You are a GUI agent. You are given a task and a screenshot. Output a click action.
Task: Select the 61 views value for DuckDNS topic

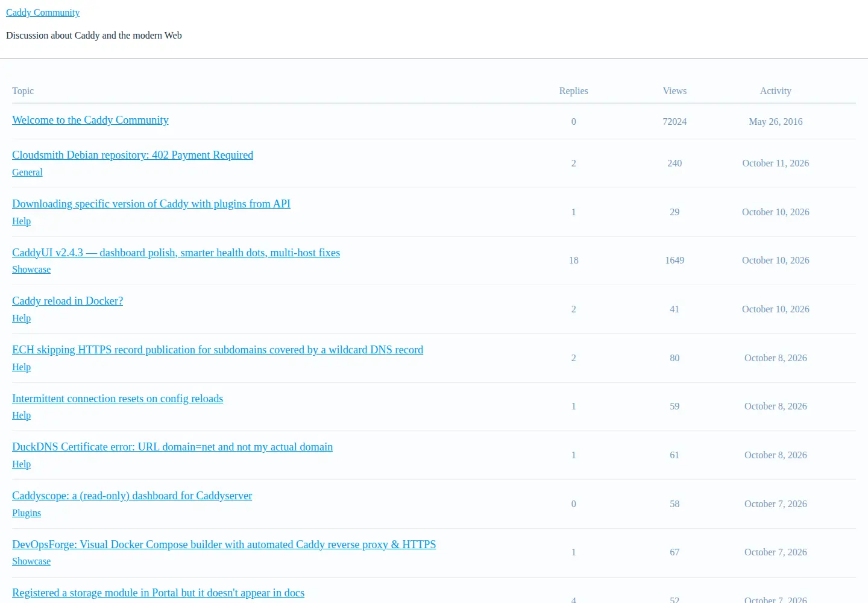(x=675, y=455)
